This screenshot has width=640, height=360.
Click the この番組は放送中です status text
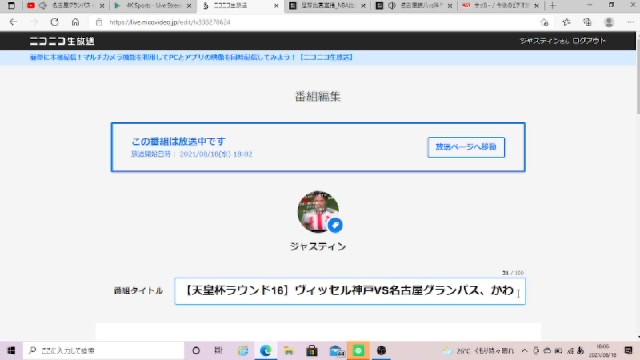178,141
